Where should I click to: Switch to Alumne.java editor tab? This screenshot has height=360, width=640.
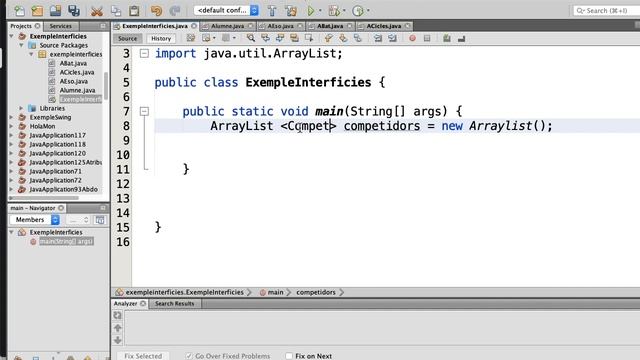[227, 26]
